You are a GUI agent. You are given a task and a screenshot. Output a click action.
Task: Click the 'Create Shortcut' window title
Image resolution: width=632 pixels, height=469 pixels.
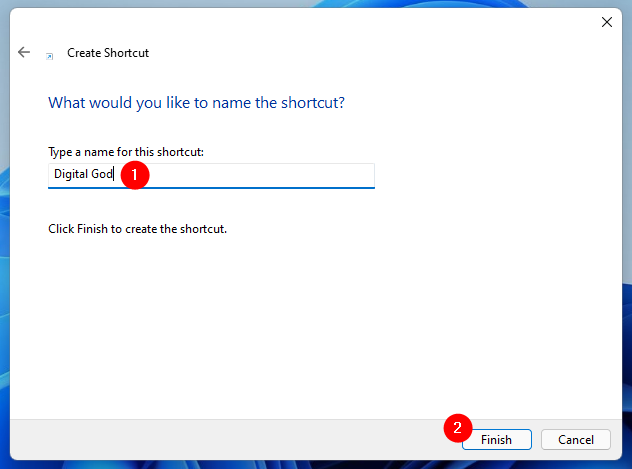coord(108,53)
